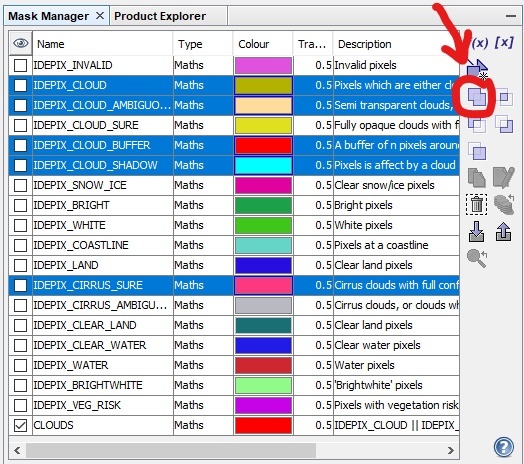Viewport: 524px width, 464px height.
Task: Click the IDEPIX_CLOUD_AMBIGUO... mask name
Action: [x=102, y=105]
